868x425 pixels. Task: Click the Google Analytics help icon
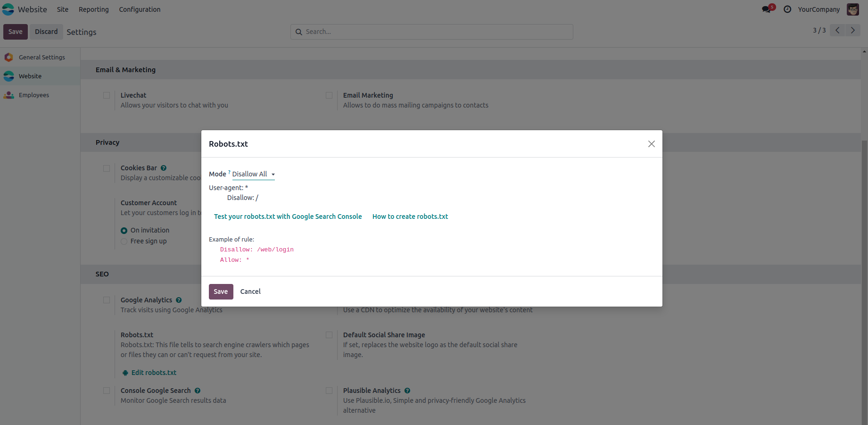tap(179, 300)
